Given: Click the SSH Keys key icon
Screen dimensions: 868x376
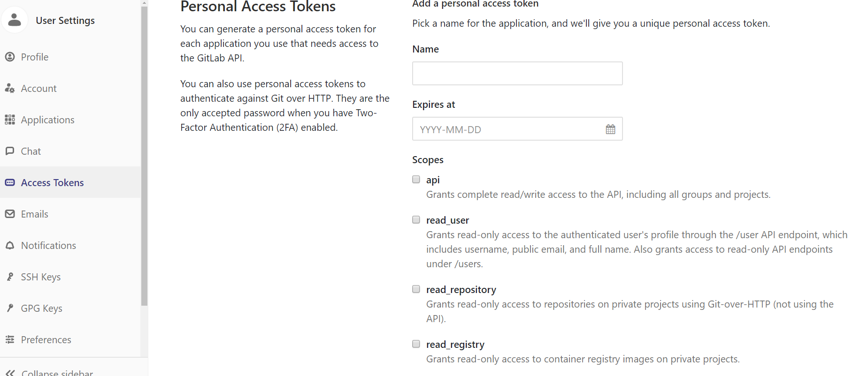Looking at the screenshot, I should [10, 277].
